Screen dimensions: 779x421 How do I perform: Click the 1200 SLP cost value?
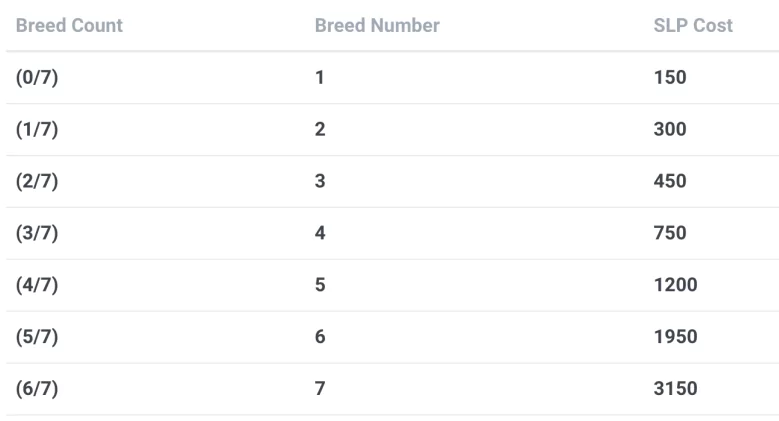675,285
